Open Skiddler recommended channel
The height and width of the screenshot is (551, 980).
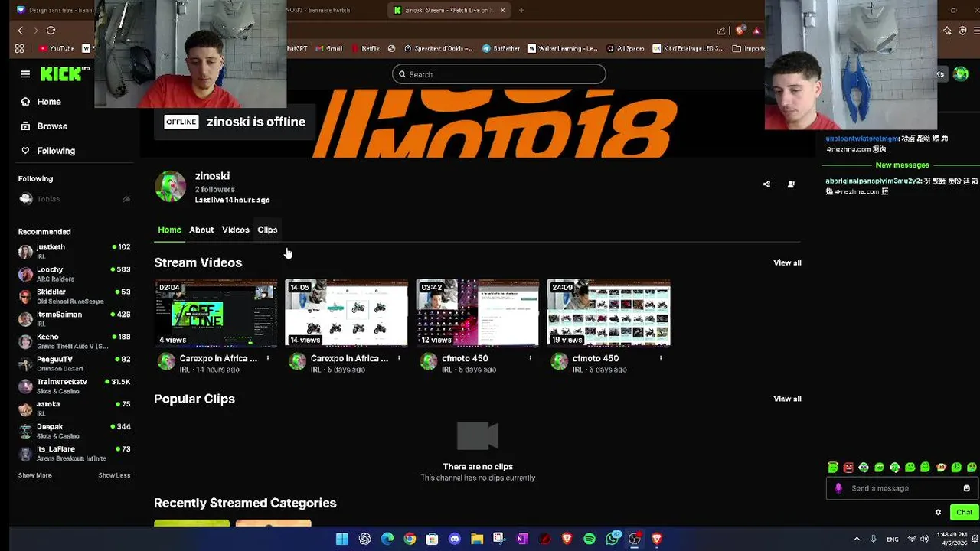tap(74, 296)
